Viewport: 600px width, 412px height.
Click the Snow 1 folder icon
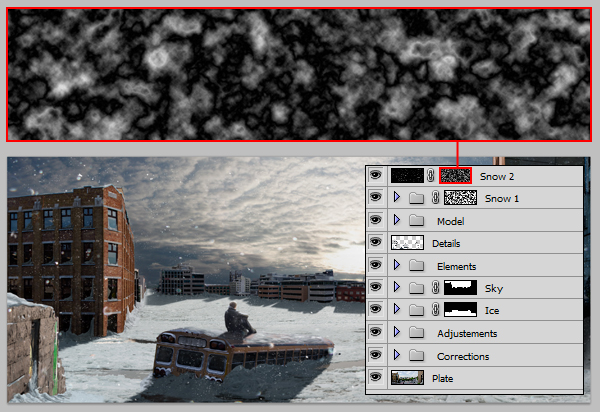(416, 198)
